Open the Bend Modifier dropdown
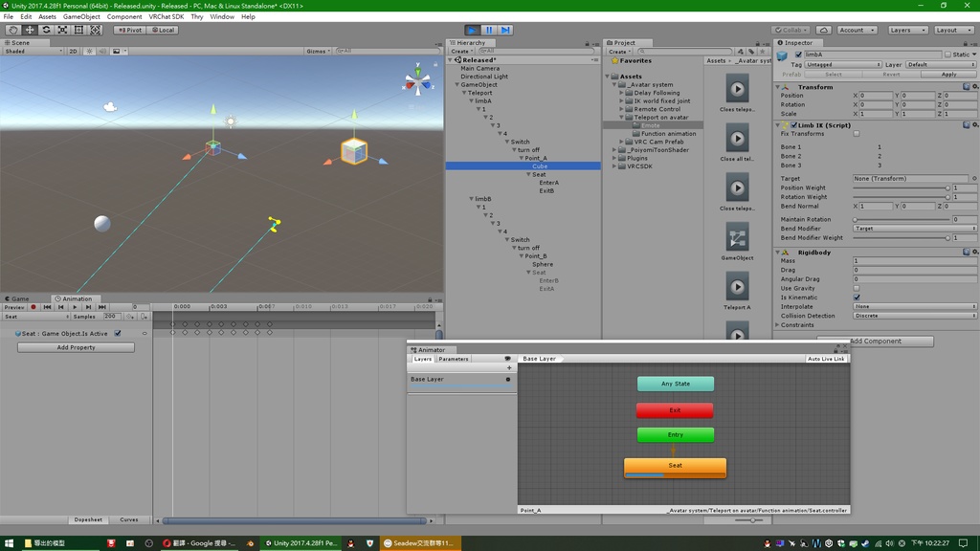 pyautogui.click(x=914, y=229)
